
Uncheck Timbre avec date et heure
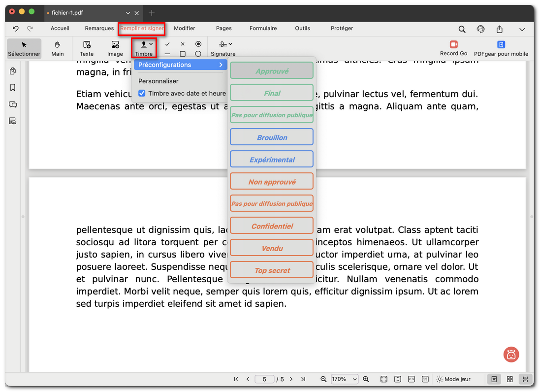142,93
